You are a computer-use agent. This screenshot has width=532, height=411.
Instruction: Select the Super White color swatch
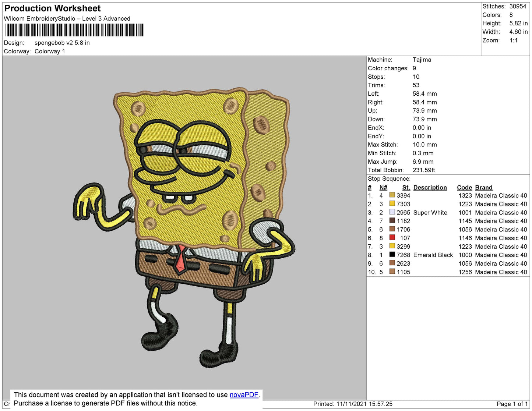click(x=392, y=212)
